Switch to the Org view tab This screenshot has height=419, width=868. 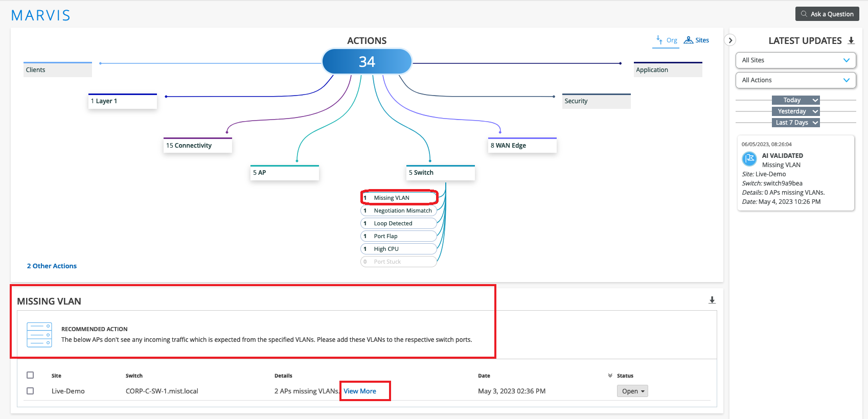tap(666, 40)
